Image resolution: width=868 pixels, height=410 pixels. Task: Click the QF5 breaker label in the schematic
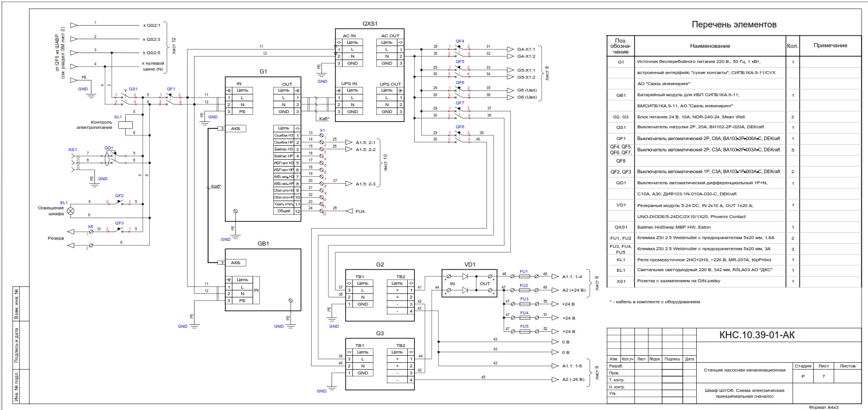(x=460, y=61)
